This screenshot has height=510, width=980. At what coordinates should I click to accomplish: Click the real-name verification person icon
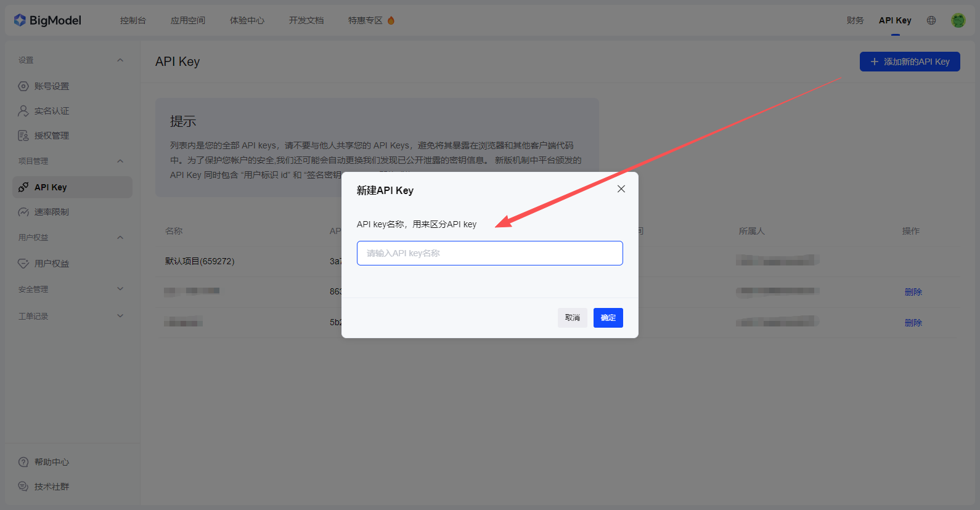pyautogui.click(x=23, y=111)
